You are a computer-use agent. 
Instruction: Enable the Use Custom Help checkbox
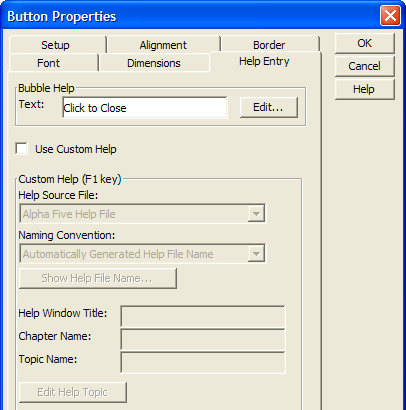[22, 149]
